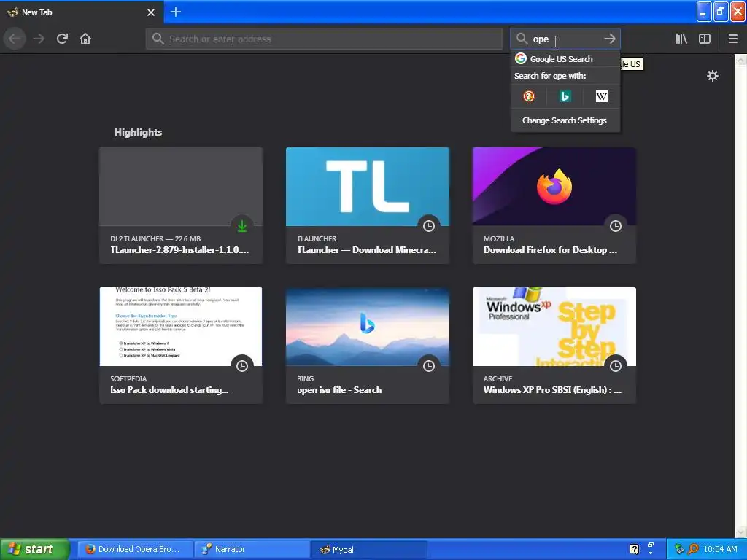Click into the search box containing ope

[x=565, y=39]
